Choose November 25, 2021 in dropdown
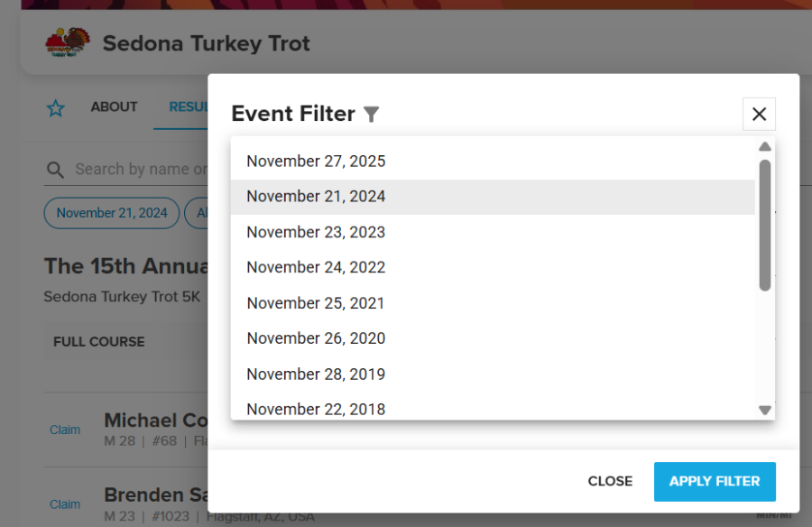 point(316,303)
